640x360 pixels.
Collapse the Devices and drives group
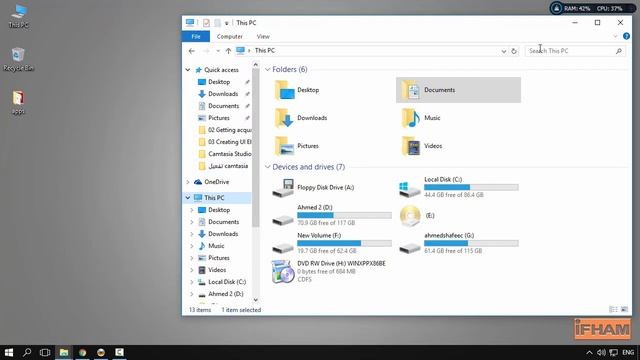pyautogui.click(x=267, y=167)
